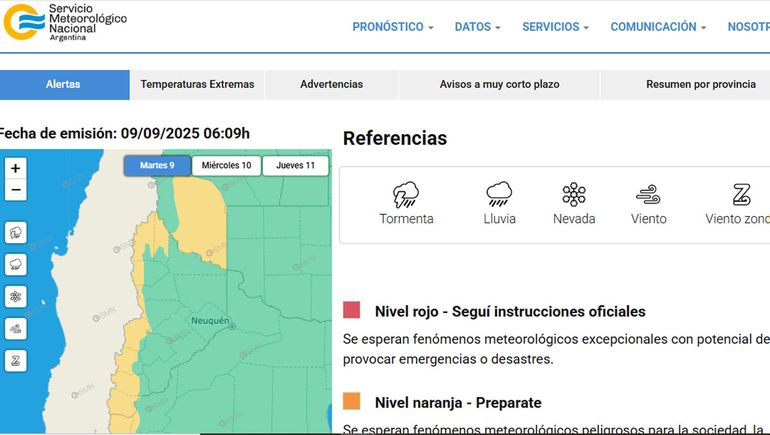Switch to the Advertencias tab

click(331, 85)
